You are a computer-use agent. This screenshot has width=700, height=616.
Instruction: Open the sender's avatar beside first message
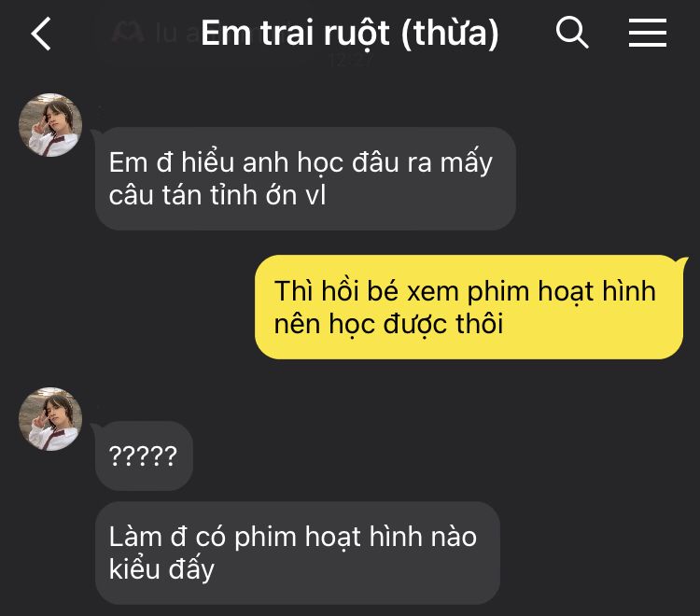pos(50,125)
